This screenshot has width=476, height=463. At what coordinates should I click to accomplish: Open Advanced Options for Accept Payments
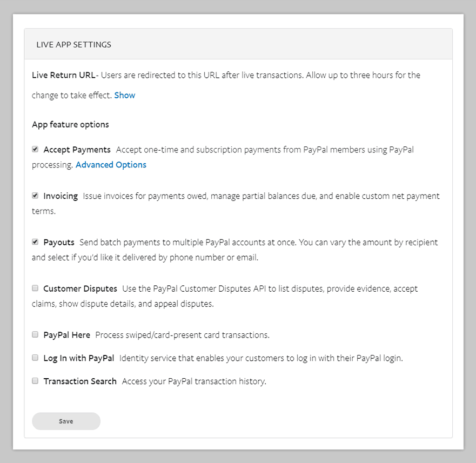111,165
